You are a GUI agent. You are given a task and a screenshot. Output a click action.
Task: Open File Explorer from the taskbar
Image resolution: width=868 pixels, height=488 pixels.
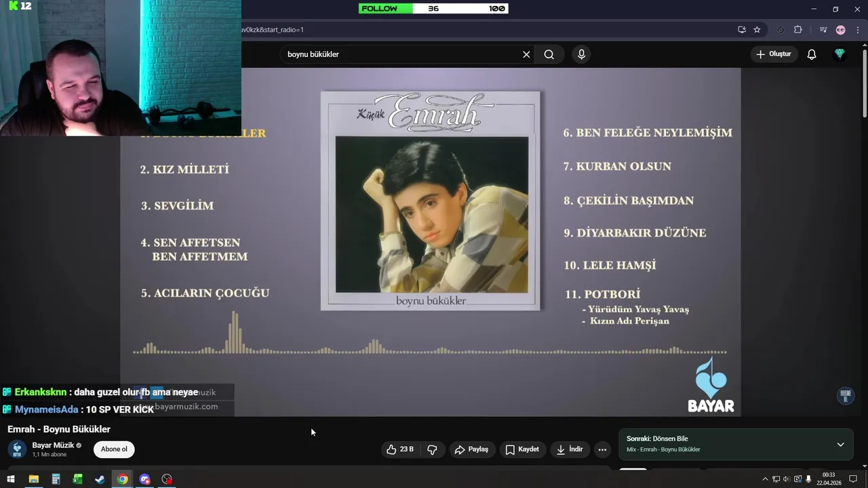(33, 479)
